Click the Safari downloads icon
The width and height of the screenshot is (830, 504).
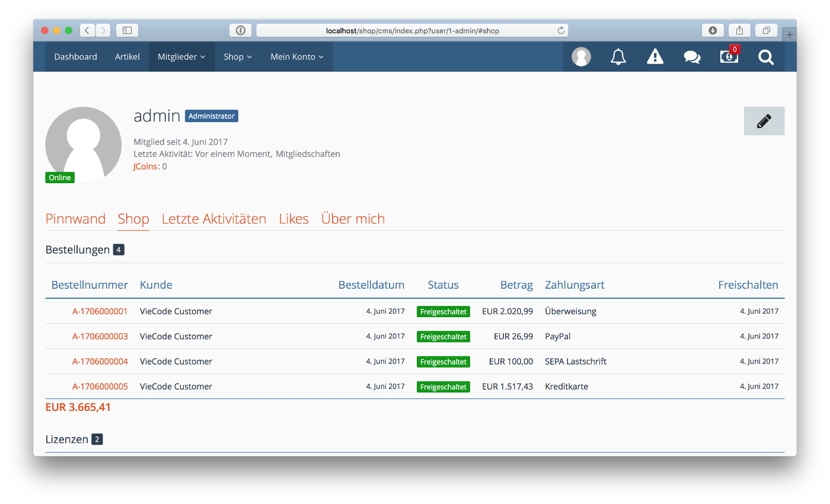713,30
